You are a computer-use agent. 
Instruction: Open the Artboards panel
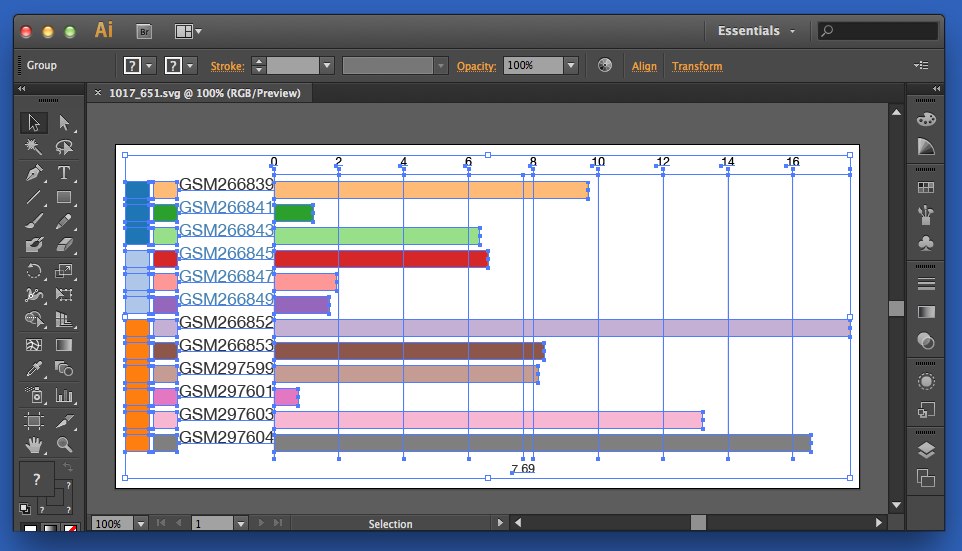pos(926,477)
